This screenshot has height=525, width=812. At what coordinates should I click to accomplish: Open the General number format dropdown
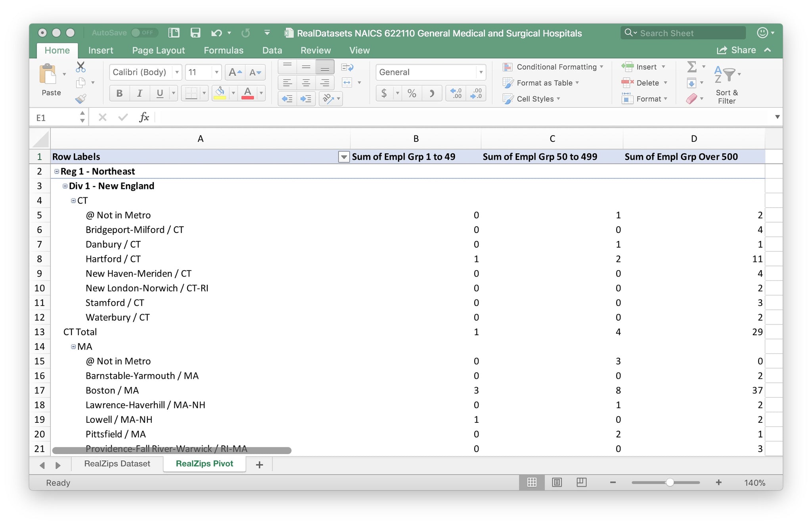(x=481, y=72)
